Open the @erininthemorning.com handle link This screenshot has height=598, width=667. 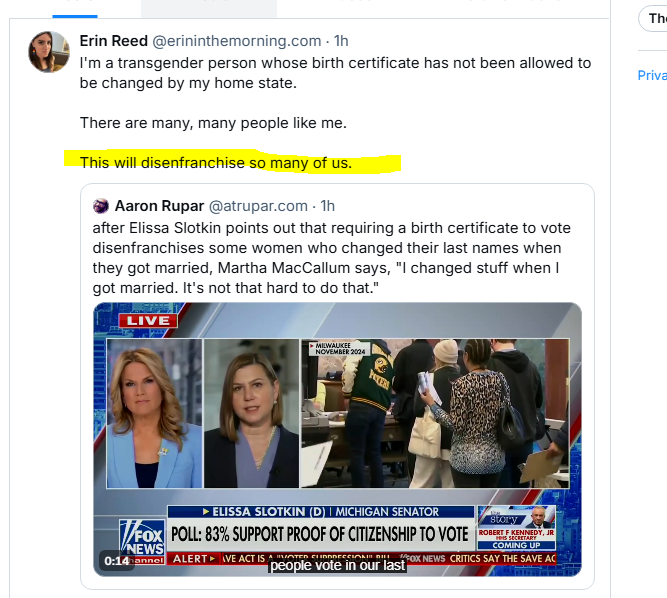pos(237,41)
